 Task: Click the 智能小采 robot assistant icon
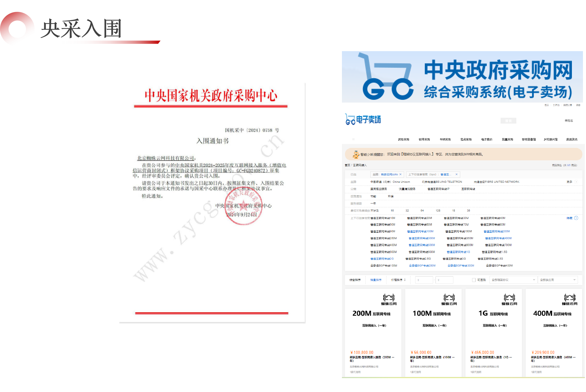point(356,154)
